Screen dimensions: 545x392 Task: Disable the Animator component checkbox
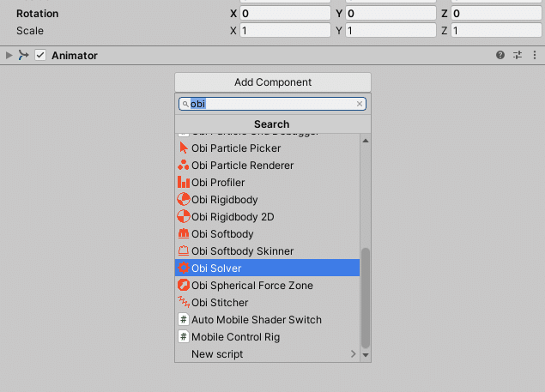click(x=40, y=56)
